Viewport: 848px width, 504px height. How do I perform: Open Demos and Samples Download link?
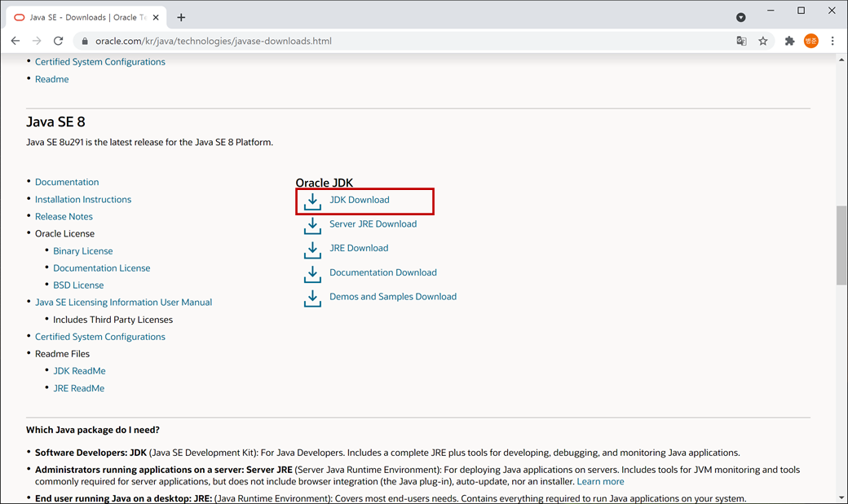coord(393,296)
